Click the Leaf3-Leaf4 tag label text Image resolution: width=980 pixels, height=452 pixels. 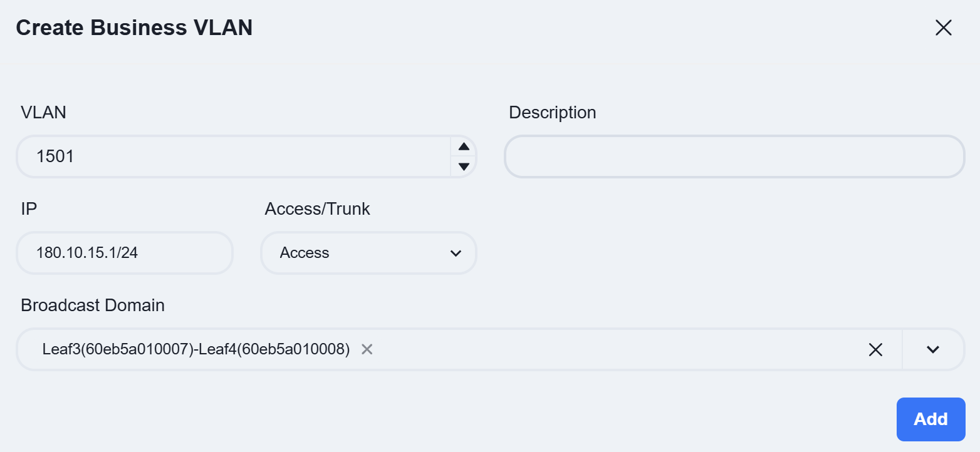pyautogui.click(x=196, y=349)
